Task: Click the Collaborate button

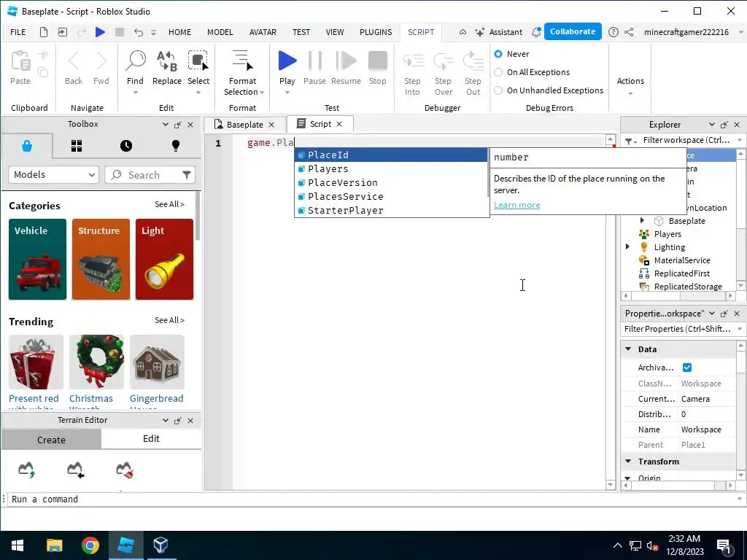Action: pyautogui.click(x=573, y=31)
